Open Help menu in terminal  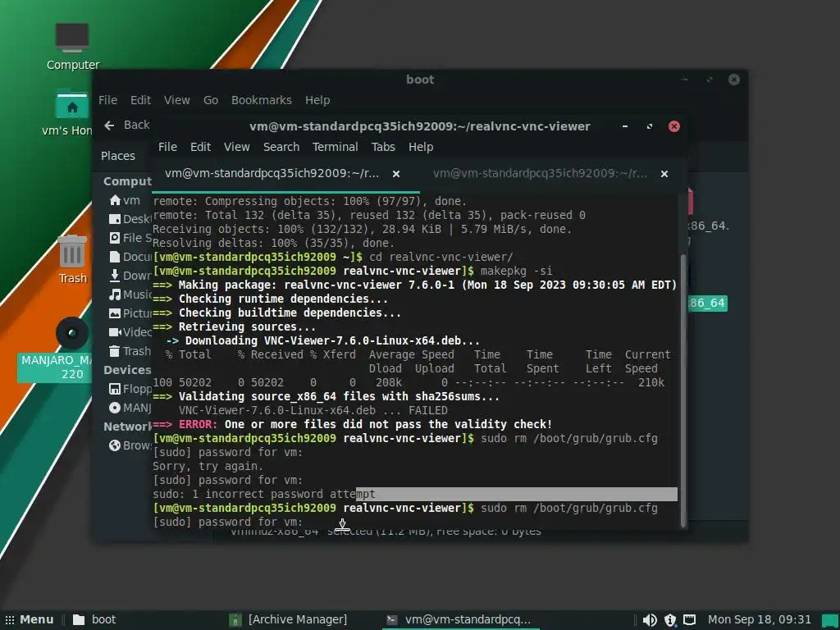pyautogui.click(x=421, y=147)
